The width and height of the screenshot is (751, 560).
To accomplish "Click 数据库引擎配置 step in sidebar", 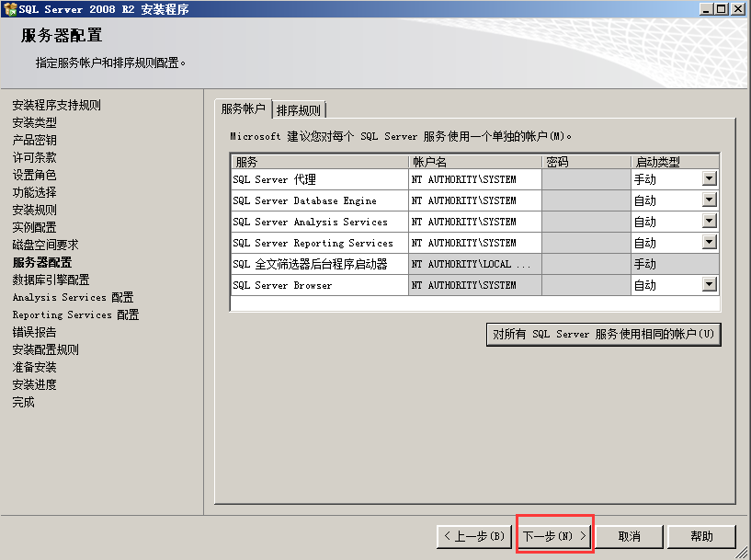I will 51,280.
